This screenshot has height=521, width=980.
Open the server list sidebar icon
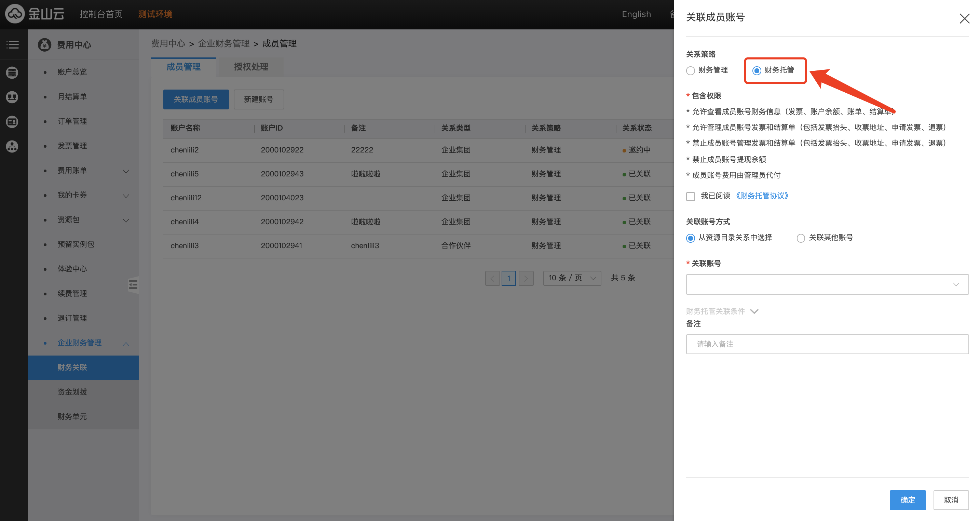(x=12, y=72)
